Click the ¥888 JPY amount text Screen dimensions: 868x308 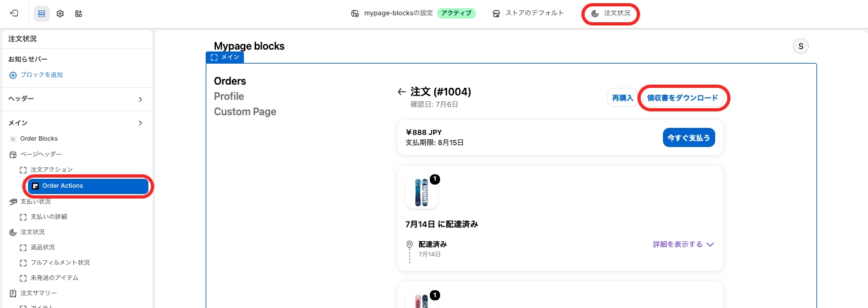click(x=423, y=132)
